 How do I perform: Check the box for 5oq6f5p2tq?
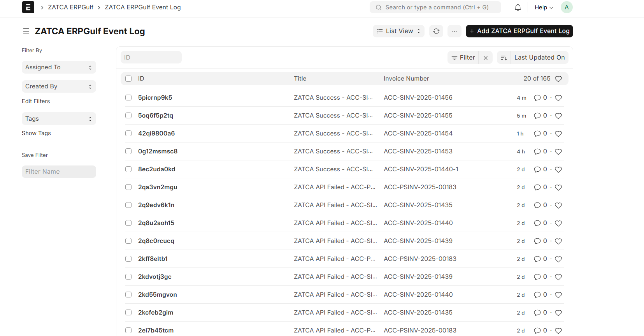click(128, 116)
